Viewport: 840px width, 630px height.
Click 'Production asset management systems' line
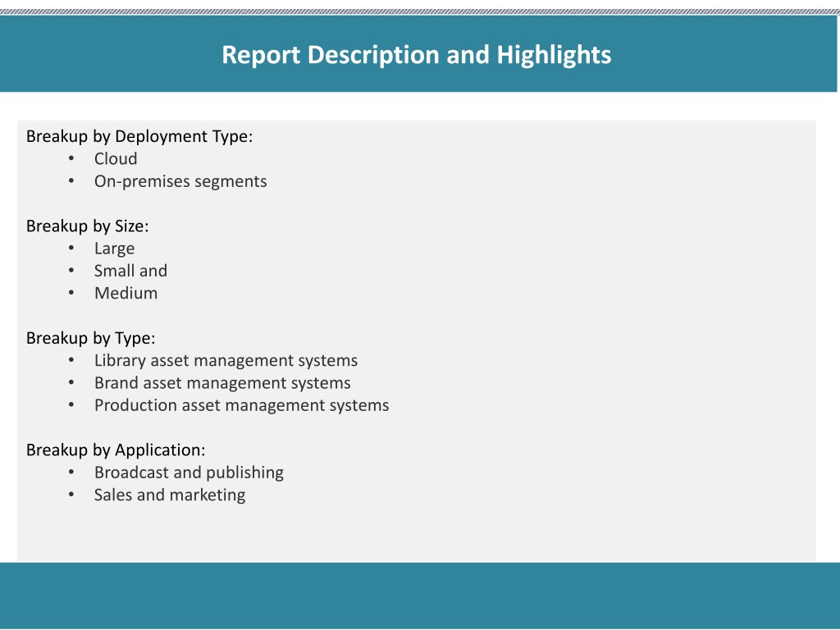click(242, 405)
